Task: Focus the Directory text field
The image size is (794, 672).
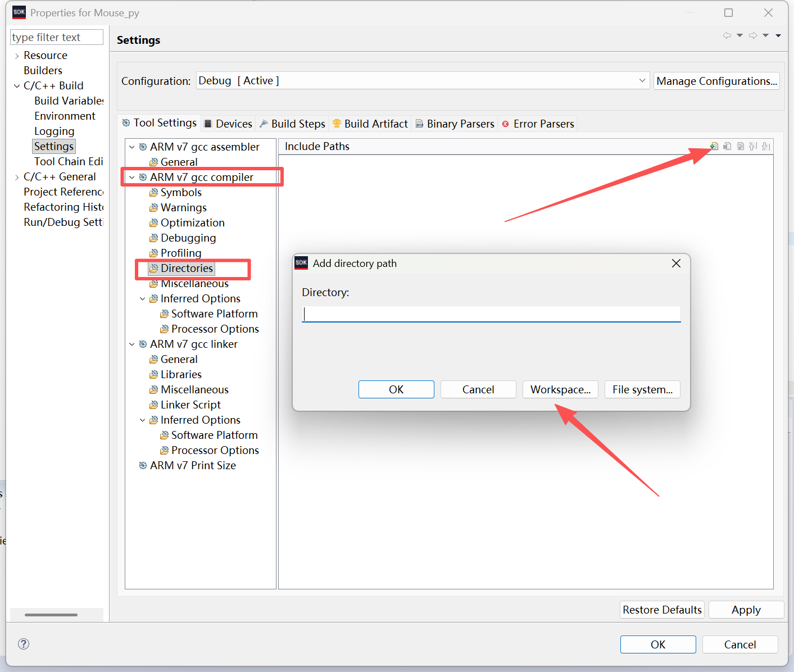Action: (491, 314)
